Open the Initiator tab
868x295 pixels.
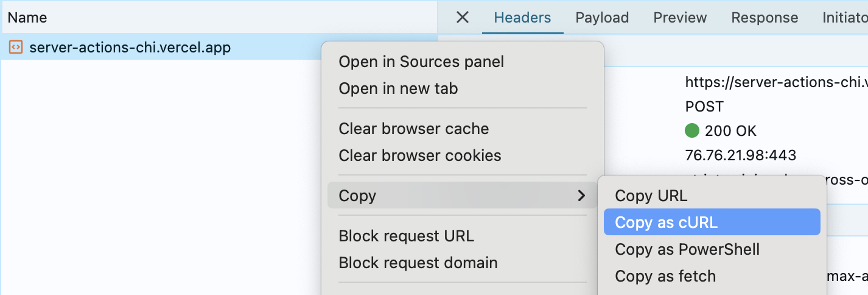(x=845, y=18)
